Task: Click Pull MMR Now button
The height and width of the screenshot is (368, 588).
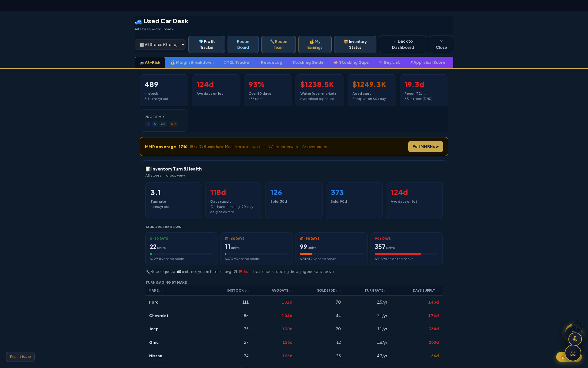Action: (x=425, y=147)
